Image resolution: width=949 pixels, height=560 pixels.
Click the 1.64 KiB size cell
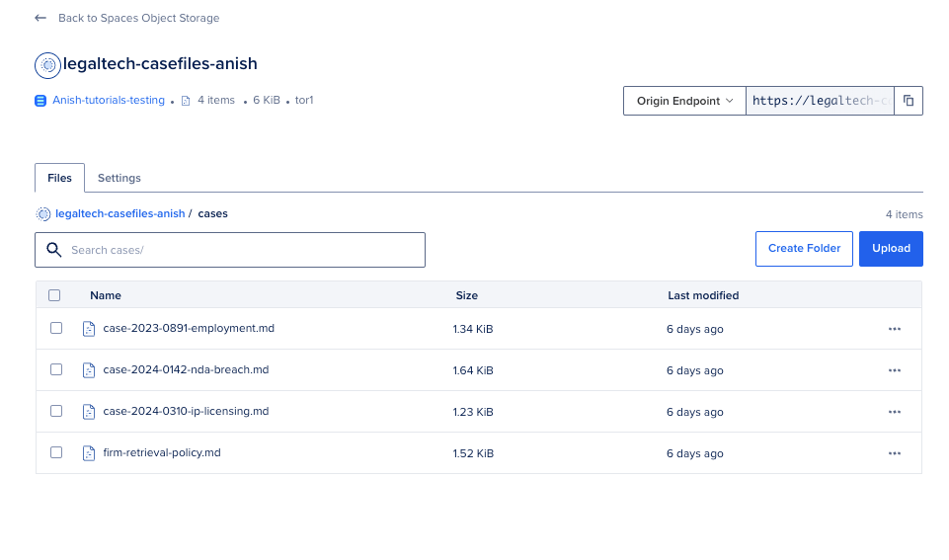[473, 370]
